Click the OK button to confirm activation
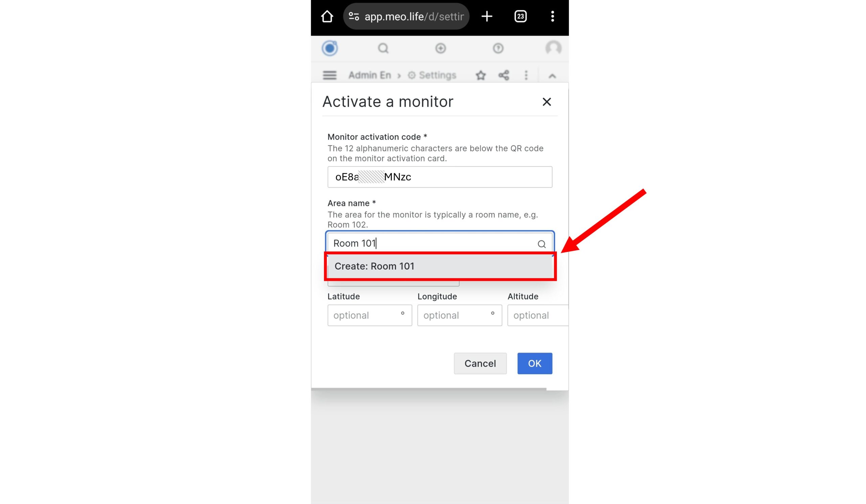The width and height of the screenshot is (866, 504). [534, 363]
